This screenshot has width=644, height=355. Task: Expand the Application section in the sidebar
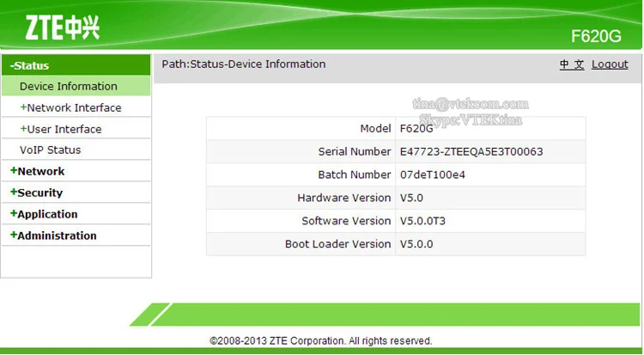coord(45,214)
